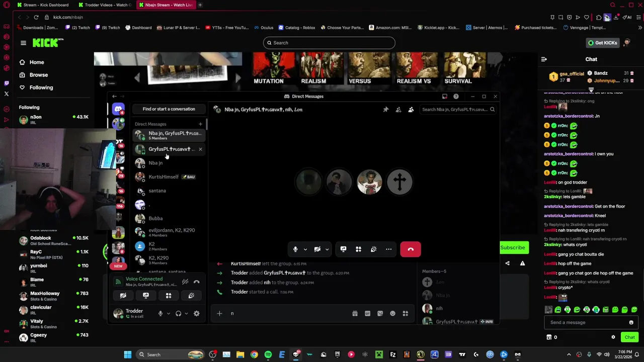The height and width of the screenshot is (362, 644).
Task: Send a gift from message box
Action: (355, 314)
